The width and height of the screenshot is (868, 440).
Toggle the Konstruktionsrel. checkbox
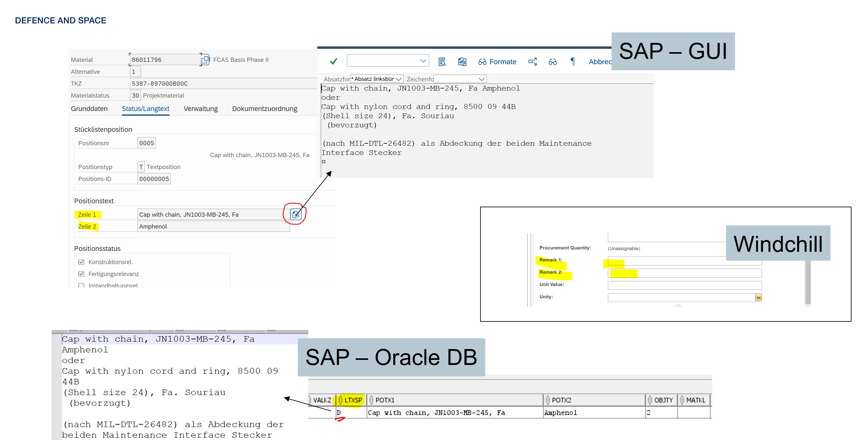pyautogui.click(x=81, y=262)
